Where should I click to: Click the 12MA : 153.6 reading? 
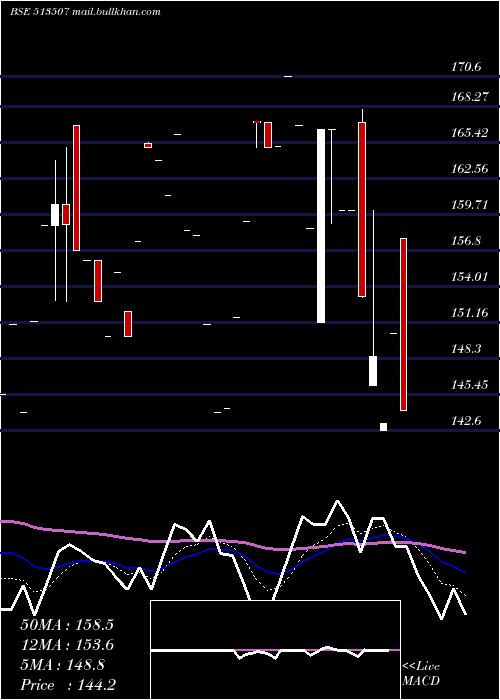coord(67,645)
